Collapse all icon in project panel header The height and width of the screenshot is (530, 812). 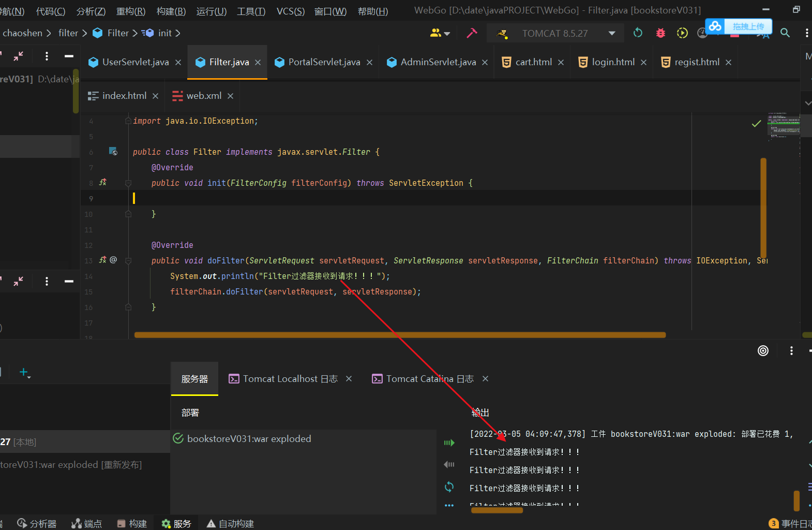point(19,56)
